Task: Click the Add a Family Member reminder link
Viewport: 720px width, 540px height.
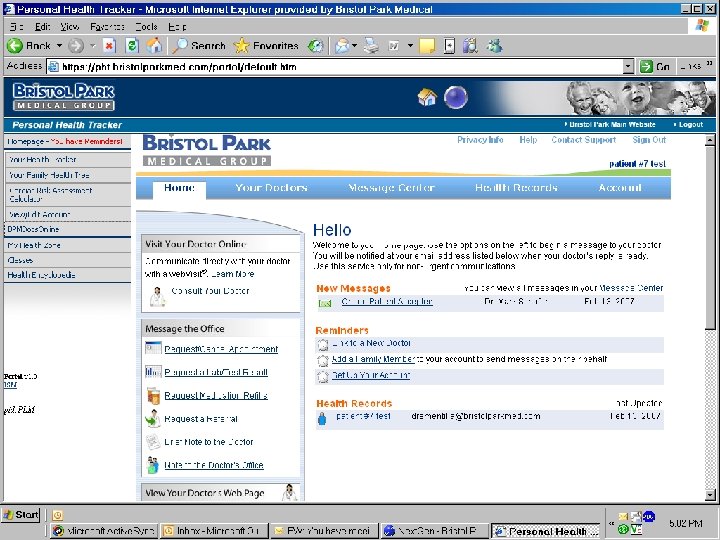Action: [373, 359]
